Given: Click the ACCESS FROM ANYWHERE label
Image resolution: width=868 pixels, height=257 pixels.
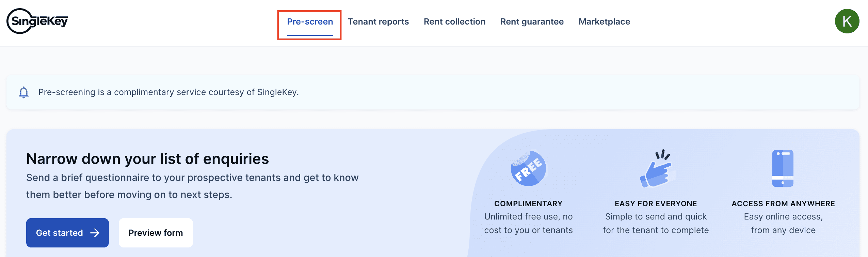Looking at the screenshot, I should 783,203.
